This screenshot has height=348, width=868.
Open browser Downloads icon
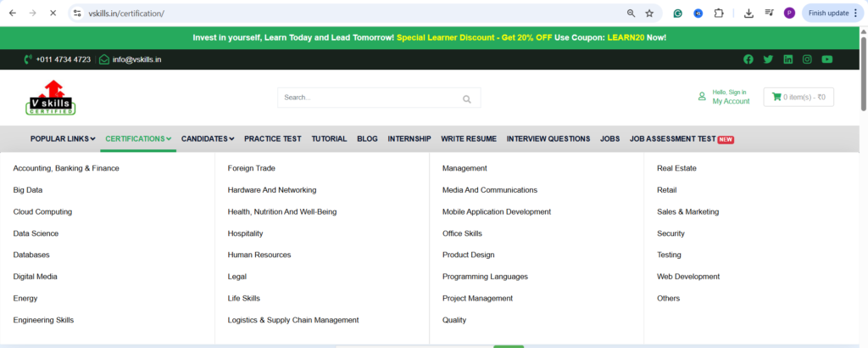click(749, 14)
